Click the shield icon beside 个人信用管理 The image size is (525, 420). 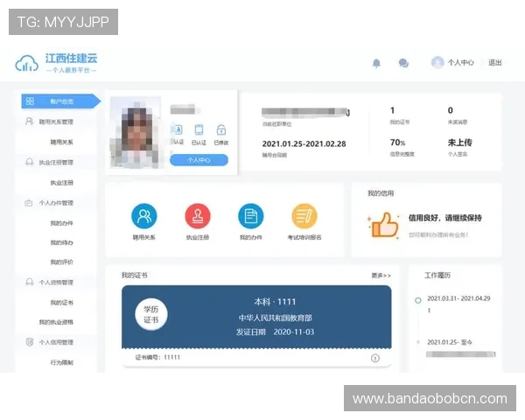(30, 342)
